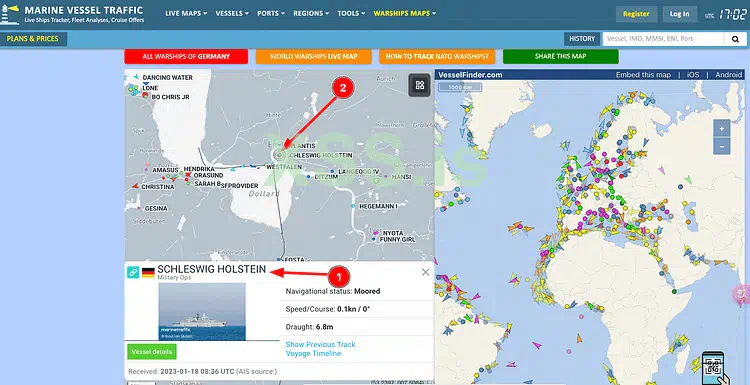The image size is (750, 385).
Task: Open the Warships Maps dropdown
Action: (x=405, y=13)
